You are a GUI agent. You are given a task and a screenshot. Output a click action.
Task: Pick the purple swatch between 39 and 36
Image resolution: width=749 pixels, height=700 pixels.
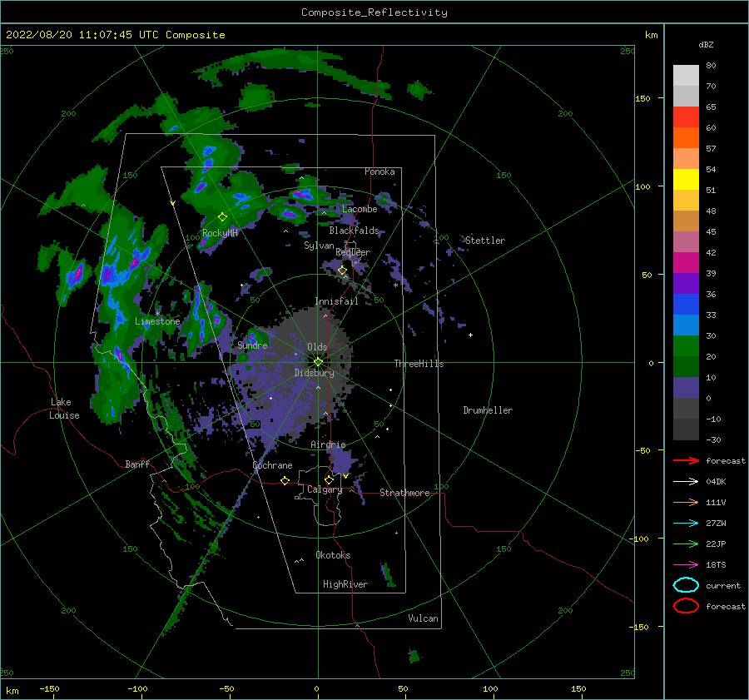tap(686, 284)
